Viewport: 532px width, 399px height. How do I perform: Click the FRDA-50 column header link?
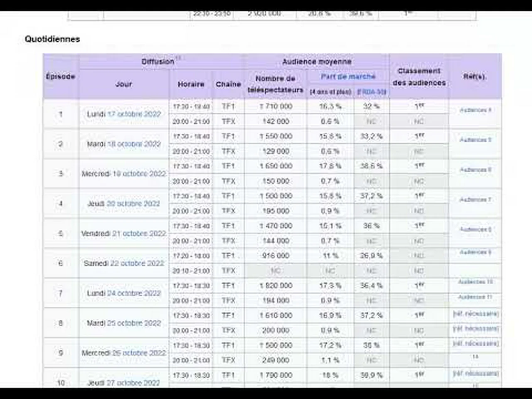372,92
